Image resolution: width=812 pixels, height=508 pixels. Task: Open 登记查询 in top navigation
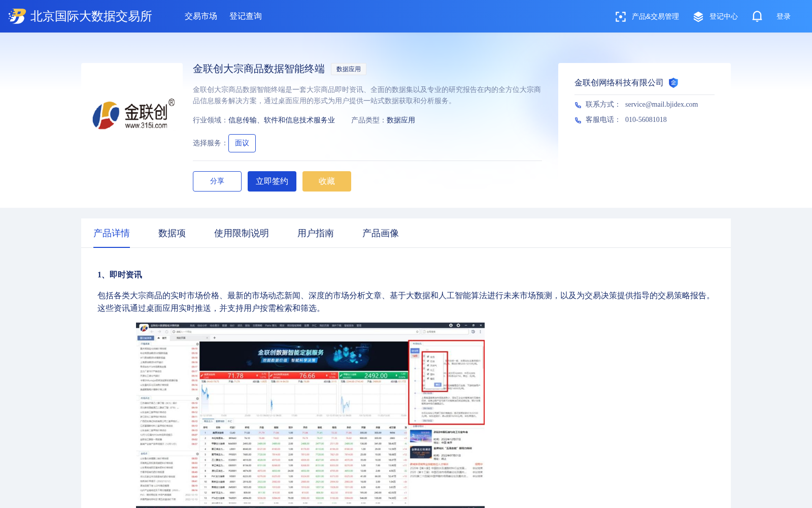coord(246,16)
